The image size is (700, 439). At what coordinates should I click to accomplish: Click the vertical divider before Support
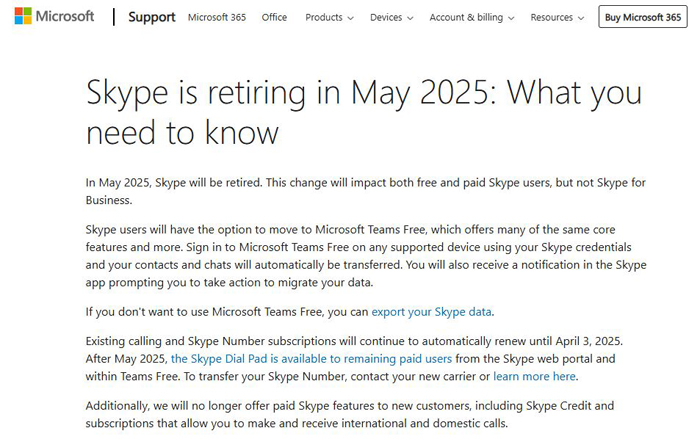114,17
